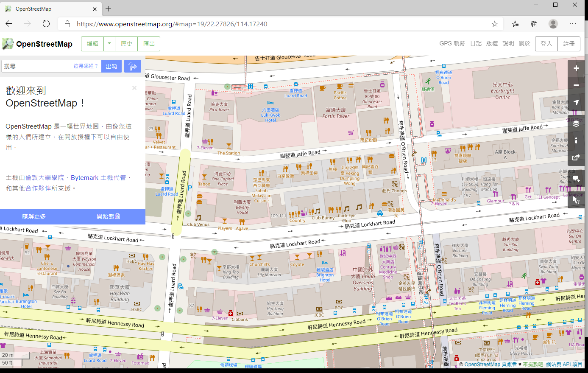Click the TenRen's Tea shop icon
Viewport: 588px width, 373px height.
tap(457, 291)
